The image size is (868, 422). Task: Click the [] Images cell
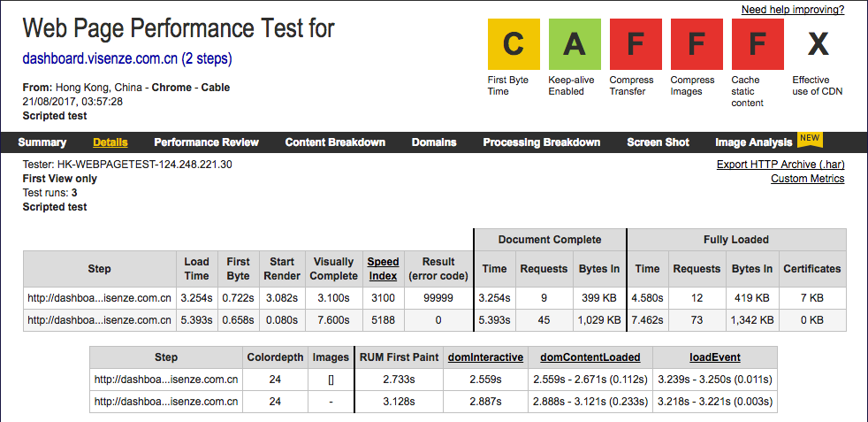tap(331, 380)
